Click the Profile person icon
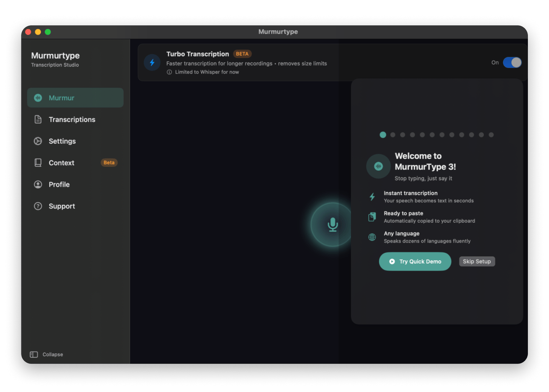This screenshot has height=392, width=549. [38, 184]
